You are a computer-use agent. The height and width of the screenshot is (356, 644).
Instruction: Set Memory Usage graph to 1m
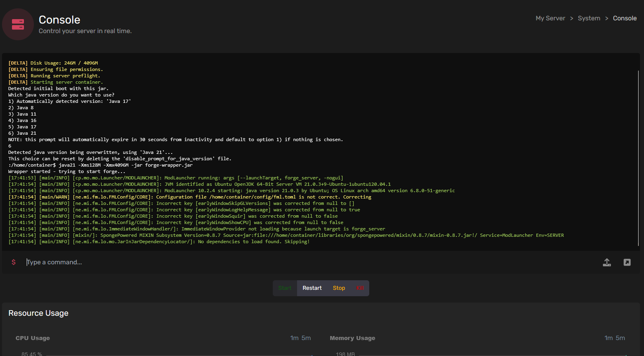(609, 338)
